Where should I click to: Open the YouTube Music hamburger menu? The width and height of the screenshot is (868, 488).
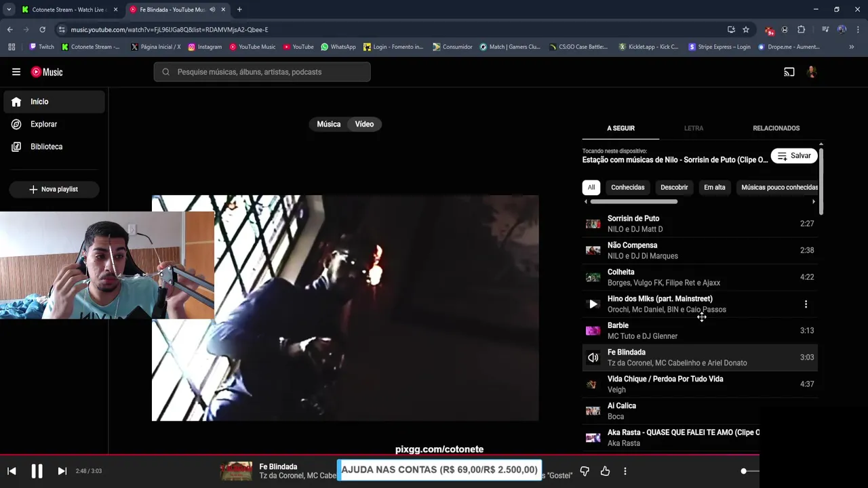coord(16,72)
